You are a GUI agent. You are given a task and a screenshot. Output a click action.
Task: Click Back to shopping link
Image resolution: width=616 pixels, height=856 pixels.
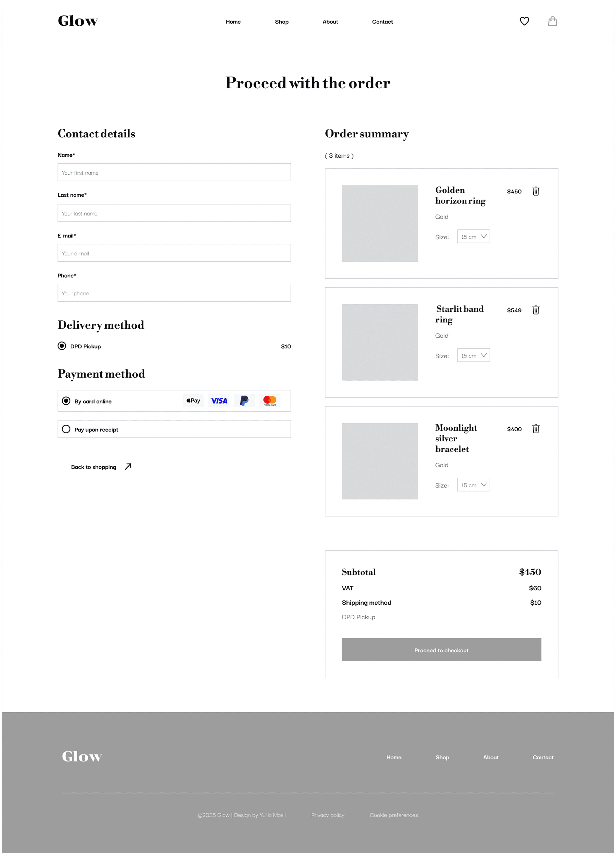pyautogui.click(x=94, y=467)
